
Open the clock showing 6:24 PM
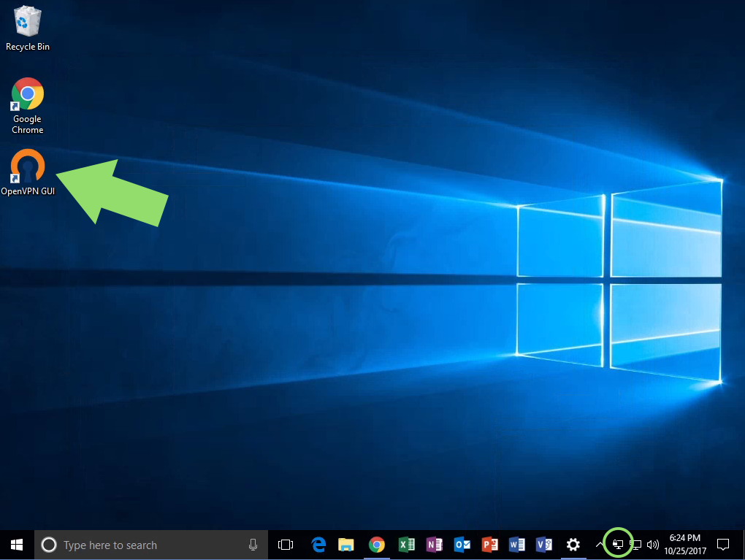point(685,545)
